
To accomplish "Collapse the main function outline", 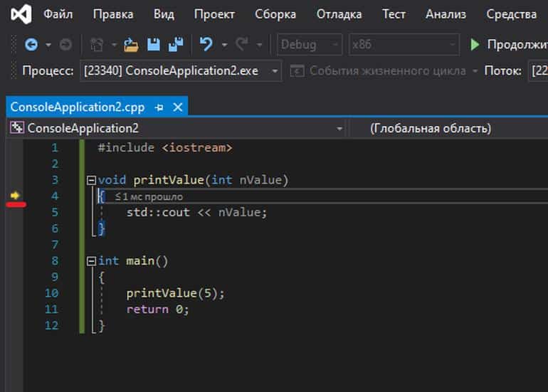I will (91, 261).
